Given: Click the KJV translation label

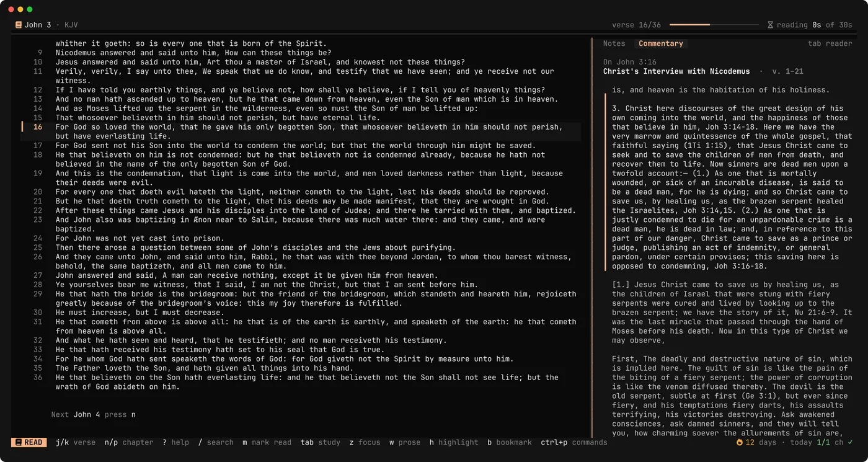Looking at the screenshot, I should coord(71,25).
